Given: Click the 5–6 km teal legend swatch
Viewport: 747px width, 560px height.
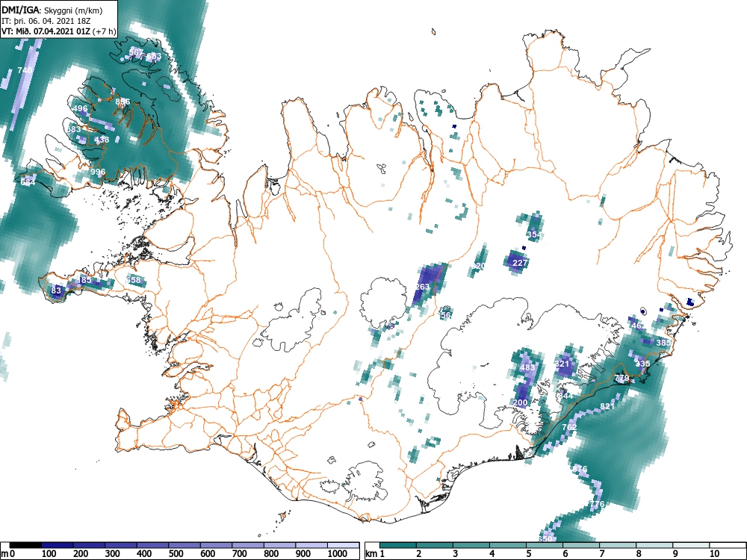Looking at the screenshot, I should tap(545, 545).
